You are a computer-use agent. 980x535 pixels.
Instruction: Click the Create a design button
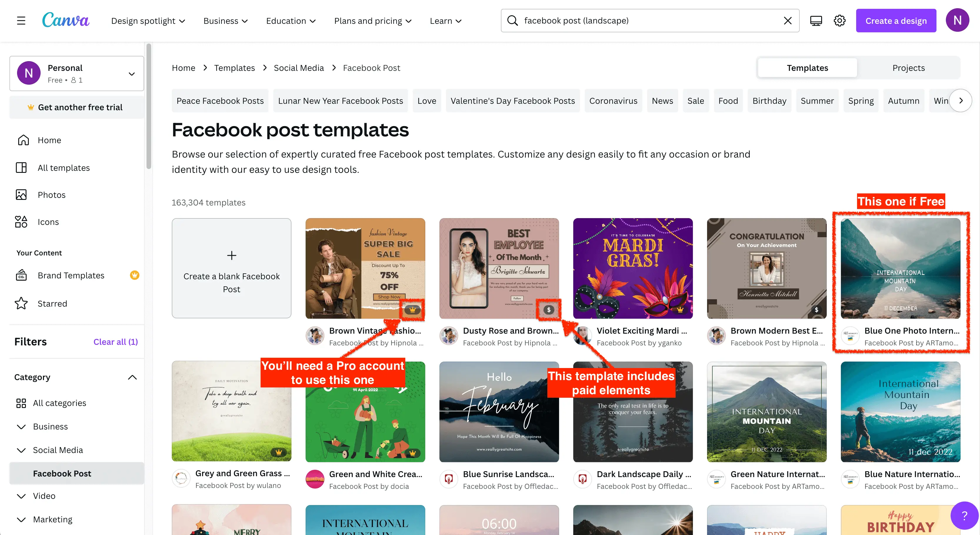click(896, 21)
